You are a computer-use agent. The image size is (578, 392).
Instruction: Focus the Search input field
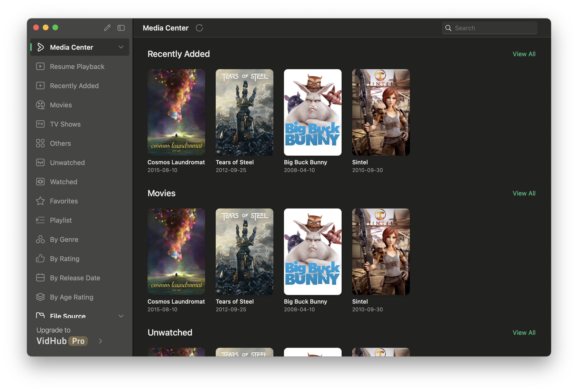pyautogui.click(x=489, y=28)
